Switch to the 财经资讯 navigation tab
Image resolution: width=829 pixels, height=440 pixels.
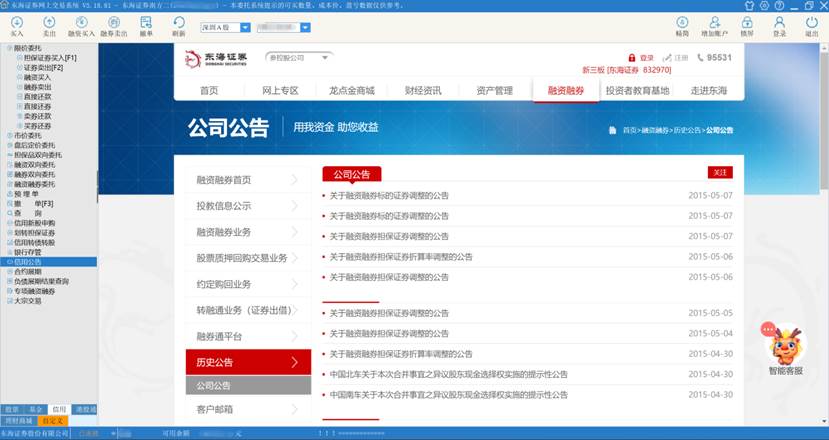pos(423,90)
